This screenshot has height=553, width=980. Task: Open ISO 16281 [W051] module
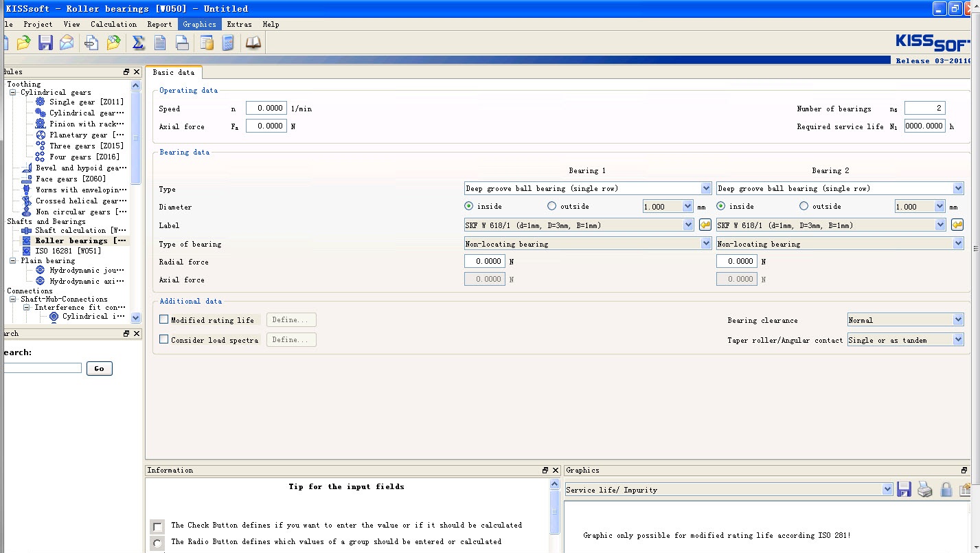(69, 251)
